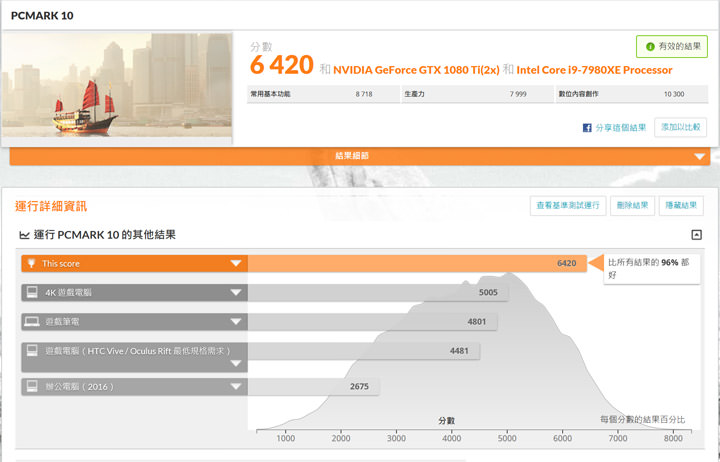Image resolution: width=720 pixels, height=462 pixels.
Task: Click the monitor icon beside 辦公電腦 (2016)
Action: point(32,386)
